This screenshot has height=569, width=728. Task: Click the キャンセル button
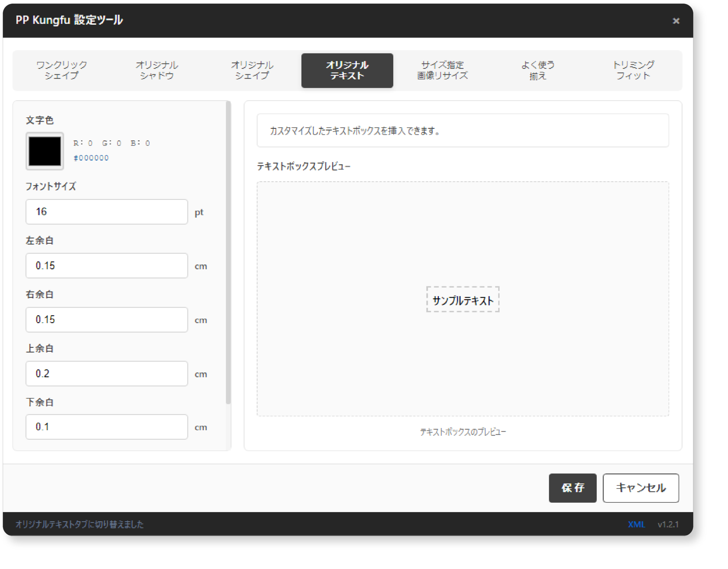[640, 488]
